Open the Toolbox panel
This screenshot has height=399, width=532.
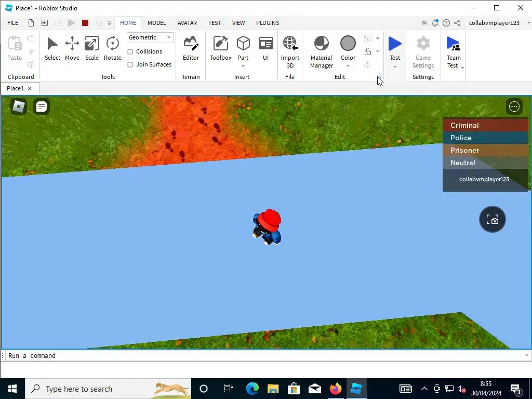click(x=220, y=48)
